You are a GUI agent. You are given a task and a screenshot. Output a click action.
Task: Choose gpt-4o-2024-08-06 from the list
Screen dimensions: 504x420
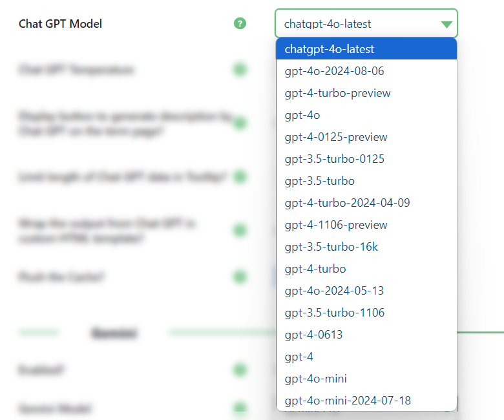366,70
